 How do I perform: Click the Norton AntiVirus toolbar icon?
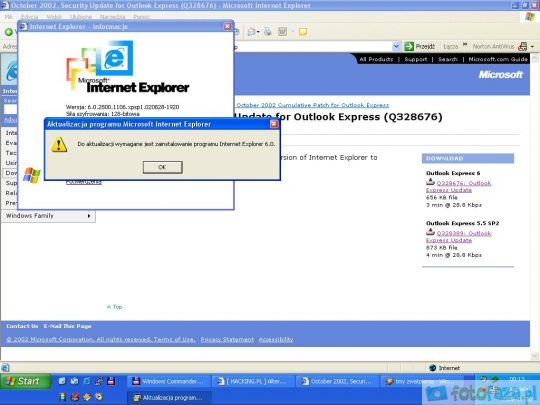point(522,46)
